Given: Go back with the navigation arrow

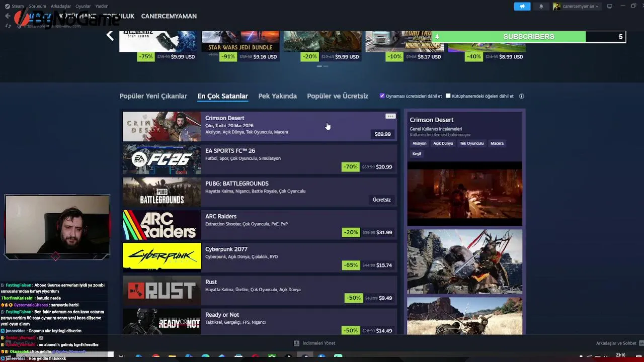Looking at the screenshot, I should pos(8,16).
